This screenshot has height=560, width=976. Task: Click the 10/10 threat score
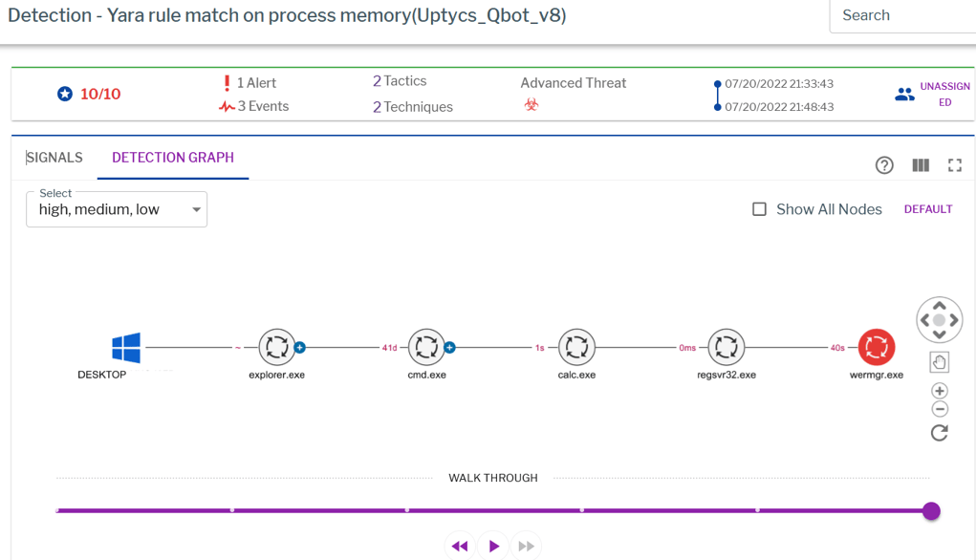point(100,94)
